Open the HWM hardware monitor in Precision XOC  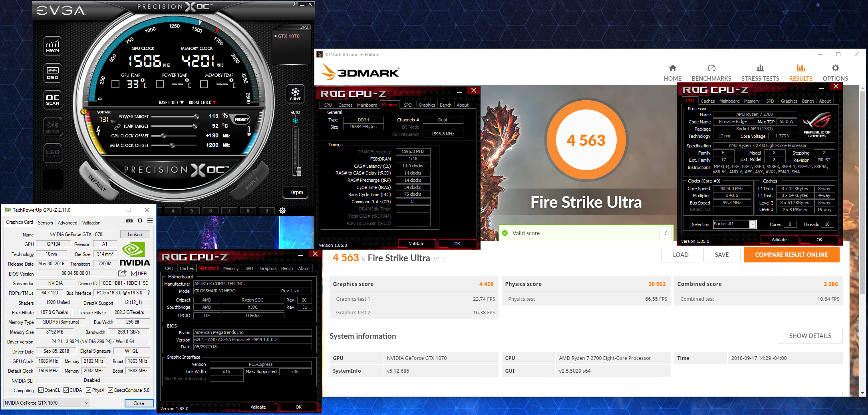click(x=53, y=46)
